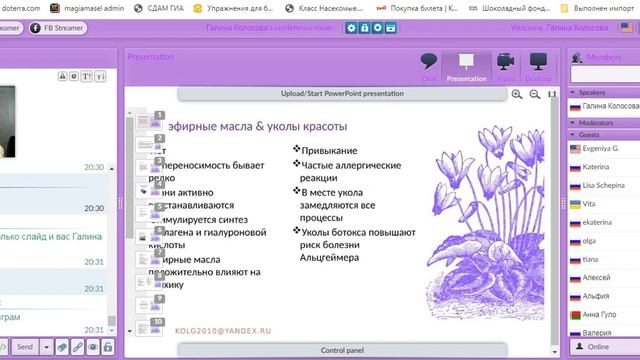Click Upload/Start PowerPoint presentation bar
This screenshot has height=360, width=640.
[x=342, y=93]
